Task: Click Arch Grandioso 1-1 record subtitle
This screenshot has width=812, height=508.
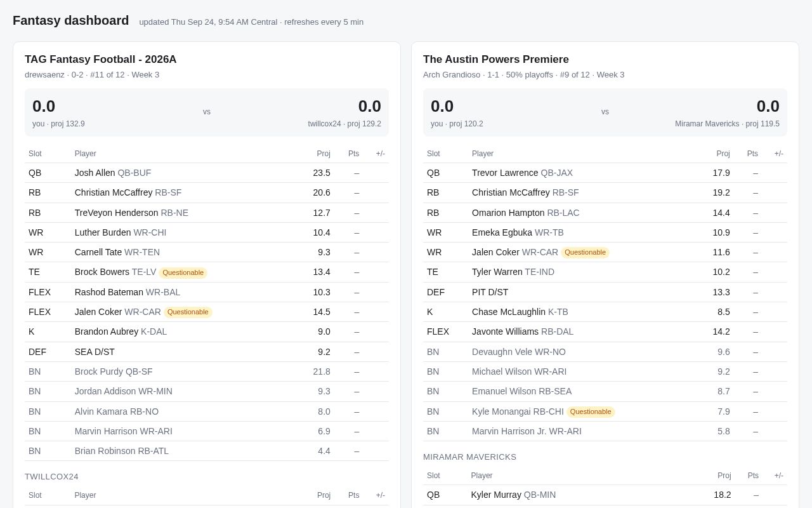Action: [x=523, y=75]
